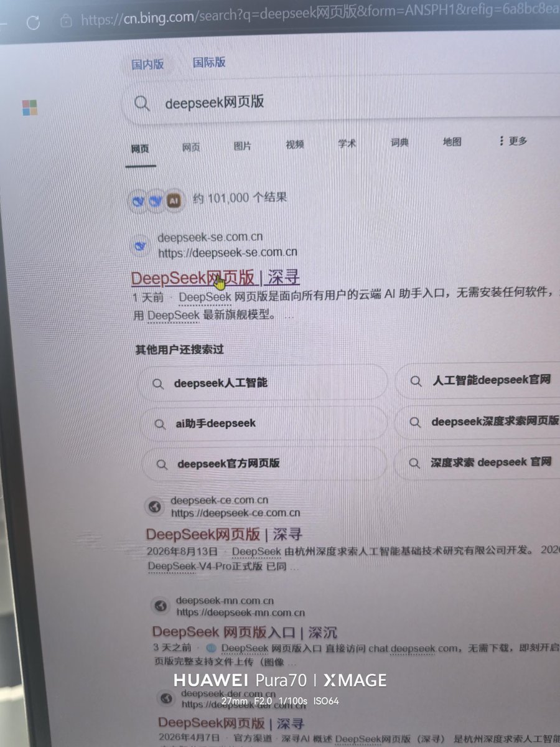Open the 词典 search tab
This screenshot has width=560, height=747.
point(400,143)
